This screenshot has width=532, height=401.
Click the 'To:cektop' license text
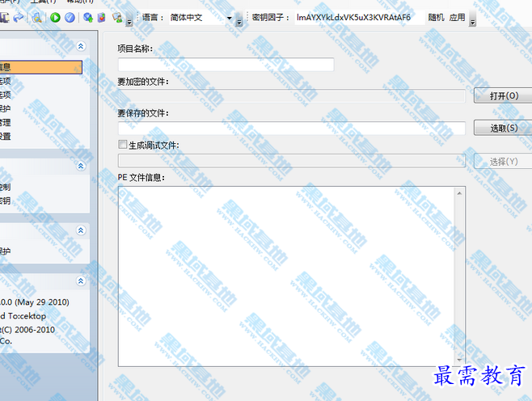27,316
